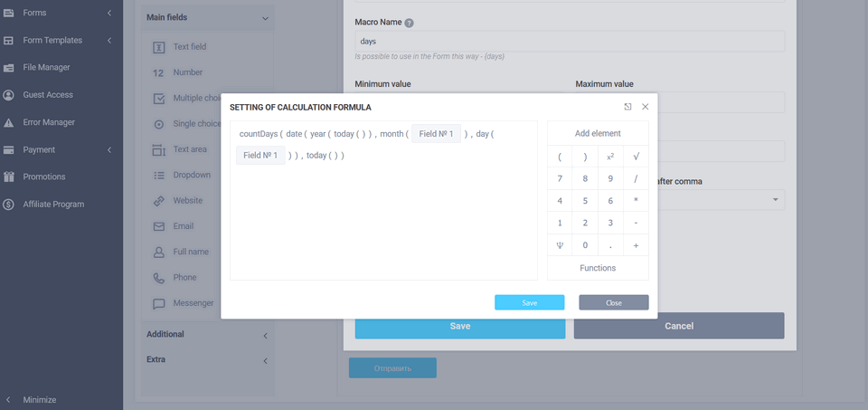868x410 pixels.
Task: Open Guest Access menu item
Action: click(48, 95)
